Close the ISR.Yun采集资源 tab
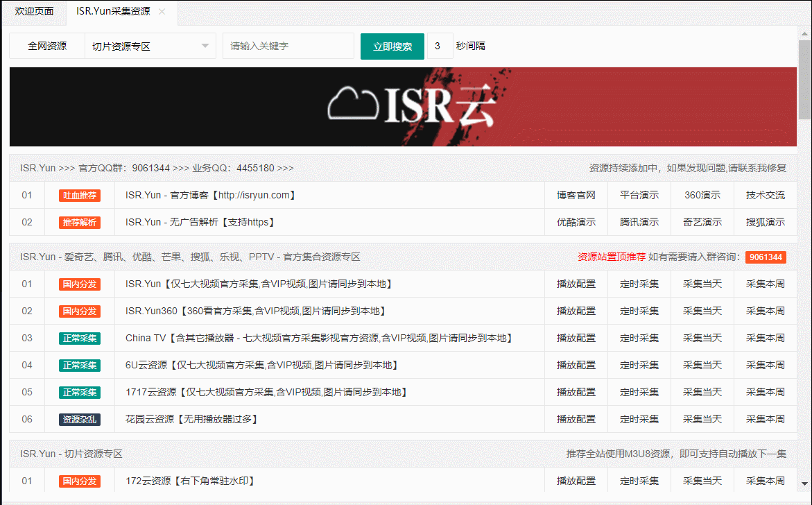This screenshot has width=812, height=505. pyautogui.click(x=162, y=11)
